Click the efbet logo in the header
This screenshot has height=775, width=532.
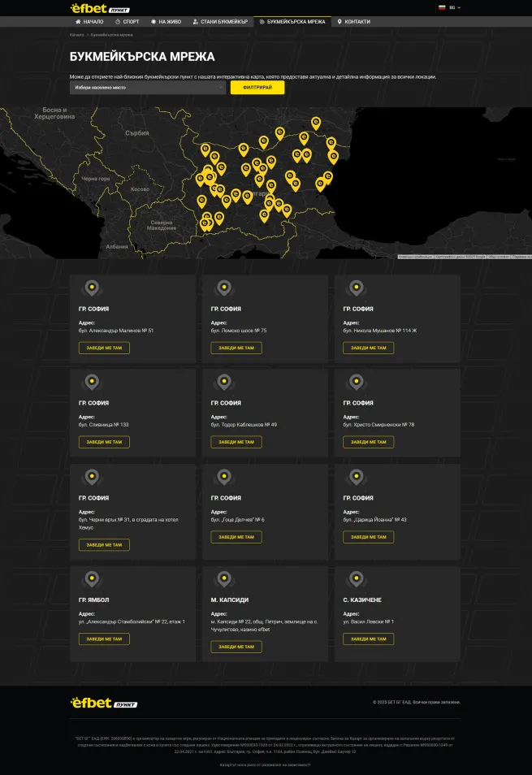tap(99, 8)
